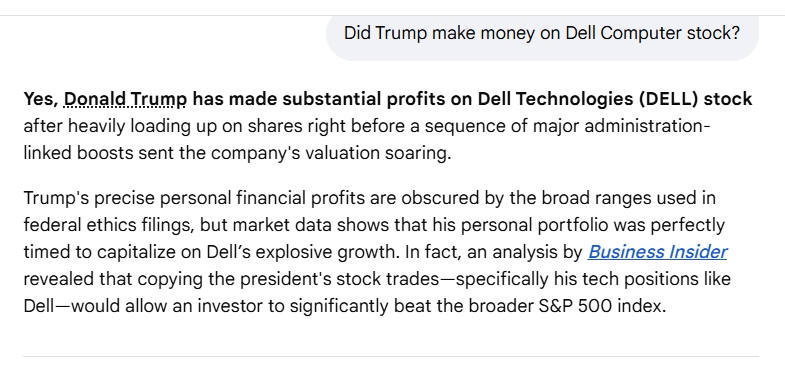This screenshot has height=375, width=785.
Task: Click the words 'Trump's precise personal financial profits'
Action: [x=194, y=198]
